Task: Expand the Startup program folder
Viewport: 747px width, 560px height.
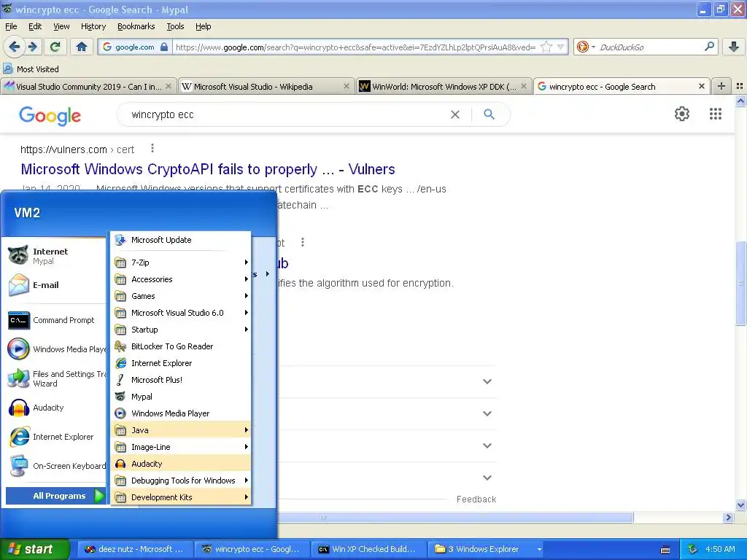Action: tap(181, 330)
